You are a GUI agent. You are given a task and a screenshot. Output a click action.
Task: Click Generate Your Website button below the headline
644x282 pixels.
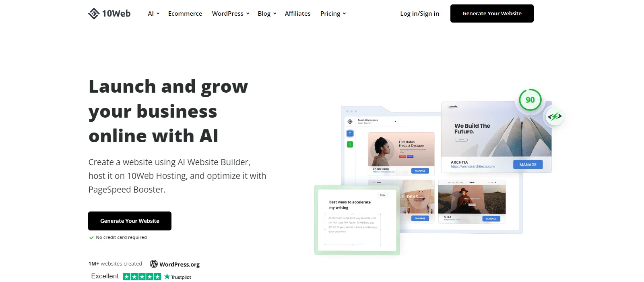click(x=130, y=221)
